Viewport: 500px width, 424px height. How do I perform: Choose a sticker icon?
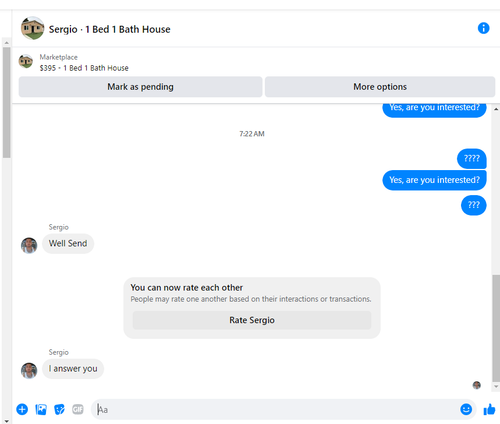pyautogui.click(x=59, y=409)
